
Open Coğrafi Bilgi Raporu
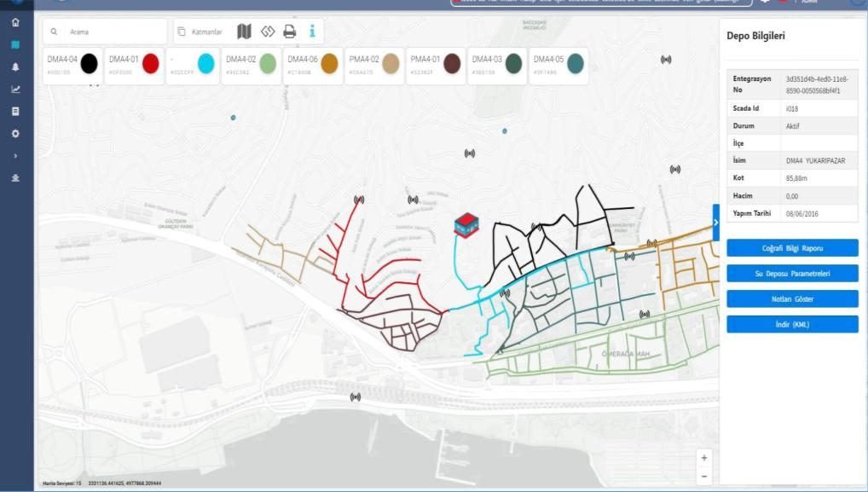tap(792, 248)
